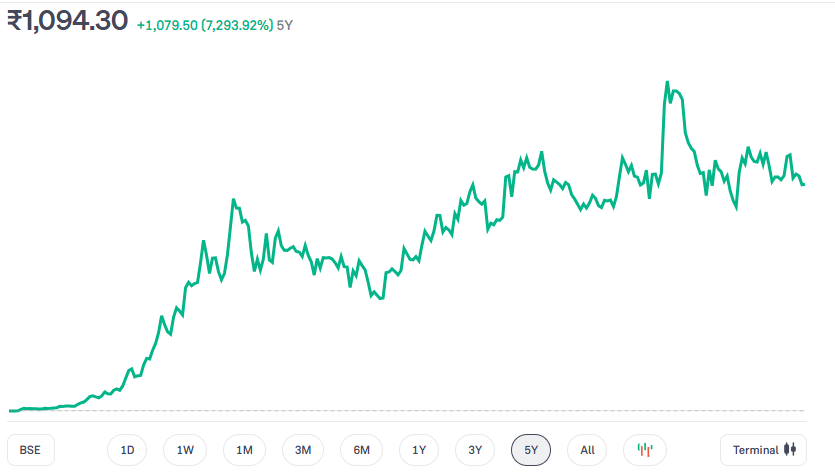The height and width of the screenshot is (476, 835).
Task: Choose the 1M chart period
Action: 244,450
